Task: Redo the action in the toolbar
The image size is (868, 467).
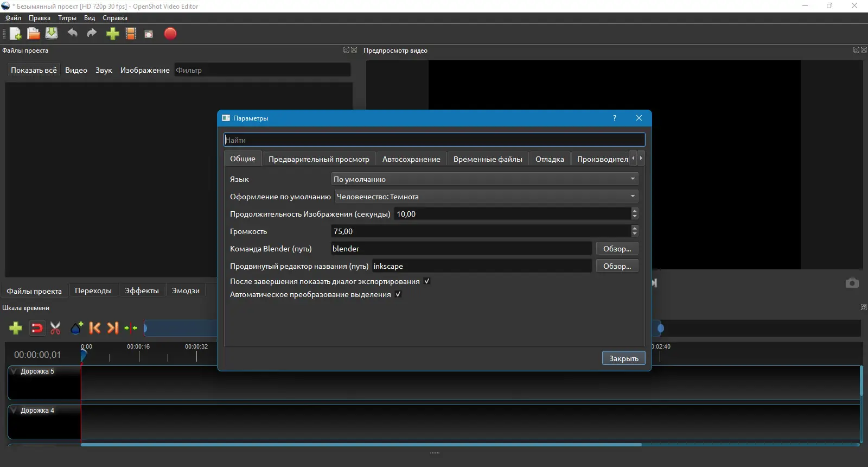Action: tap(92, 34)
